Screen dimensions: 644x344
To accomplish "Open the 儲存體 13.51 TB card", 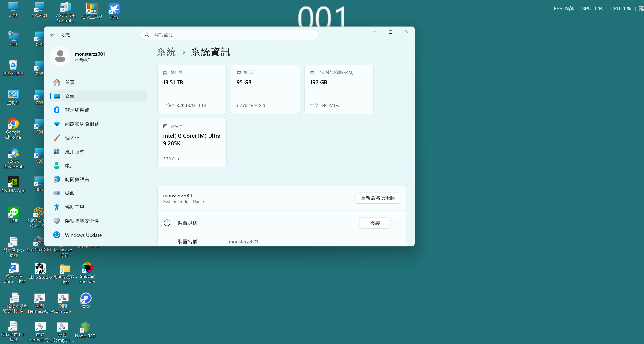I will tap(192, 89).
